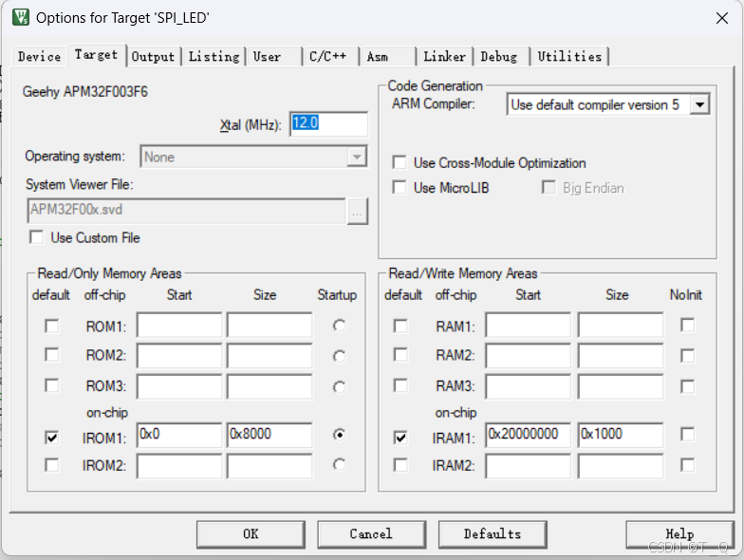The image size is (744, 560).
Task: Enable Use Custom File checkbox
Action: [x=36, y=237]
